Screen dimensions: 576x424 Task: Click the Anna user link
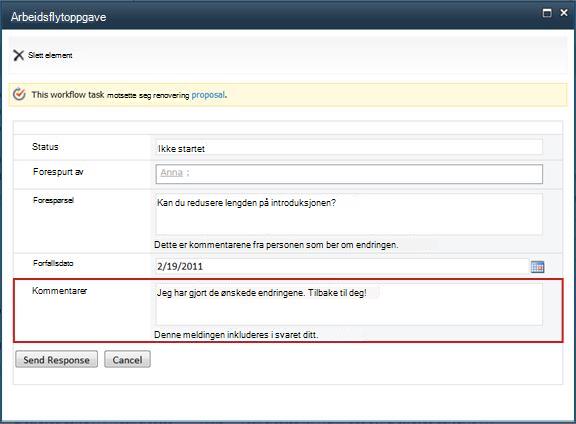click(171, 172)
